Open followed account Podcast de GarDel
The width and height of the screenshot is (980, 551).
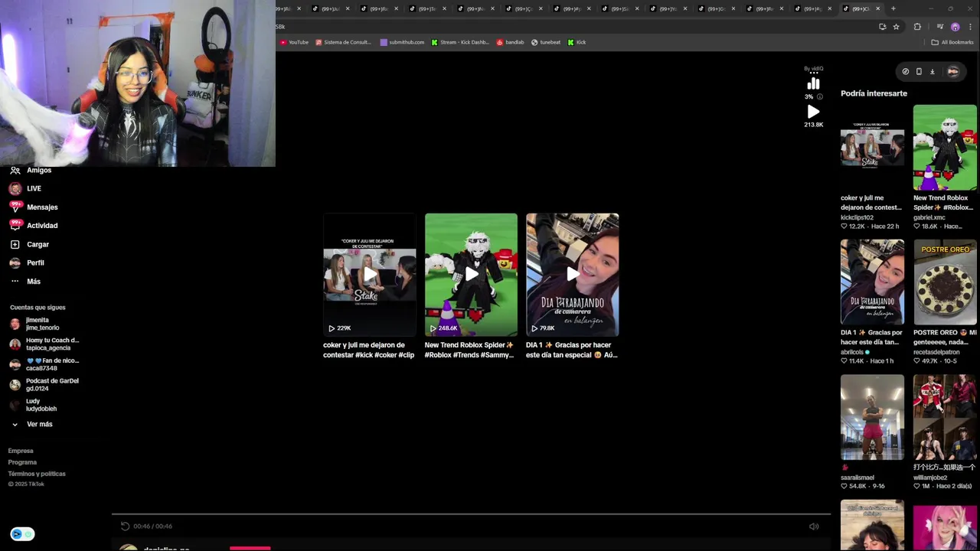[44, 384]
